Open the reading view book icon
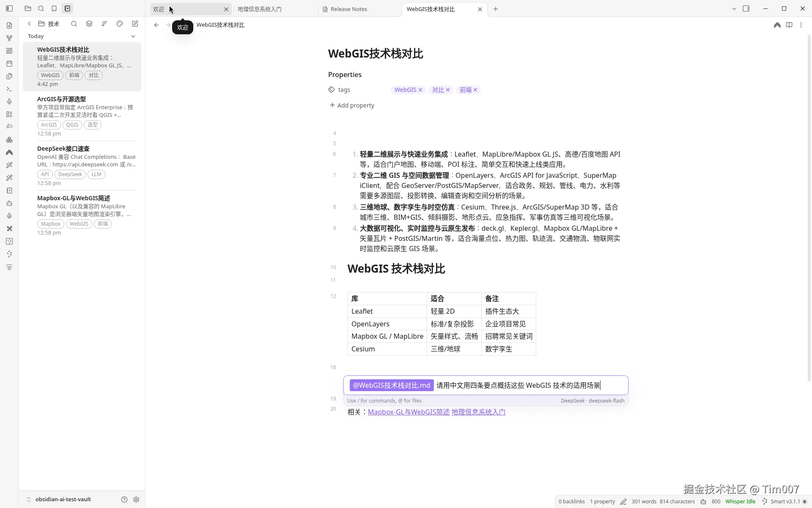The image size is (812, 508). pyautogui.click(x=789, y=25)
